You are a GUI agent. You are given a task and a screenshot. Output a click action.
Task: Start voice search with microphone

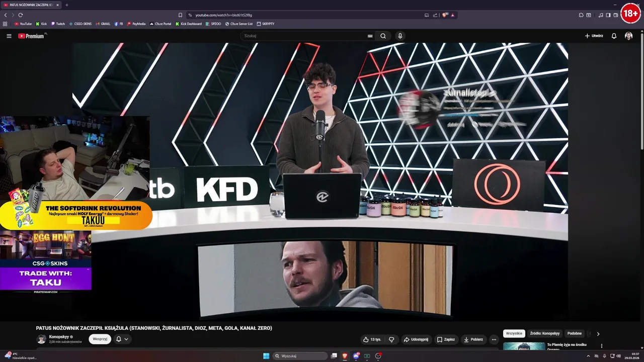[400, 36]
